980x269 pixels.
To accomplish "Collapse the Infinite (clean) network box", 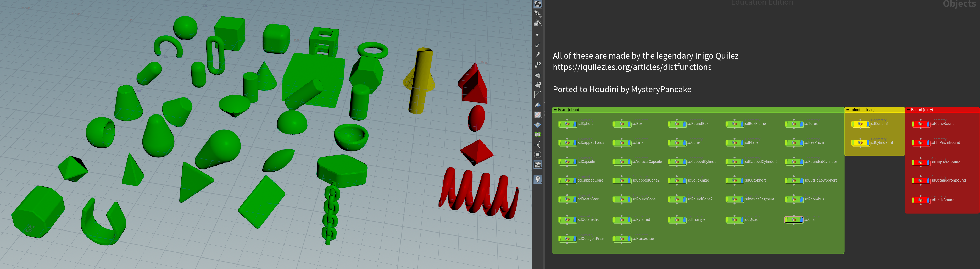I will [848, 110].
